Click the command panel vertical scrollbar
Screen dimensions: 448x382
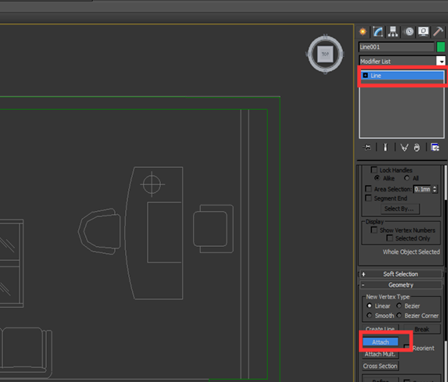click(445, 183)
